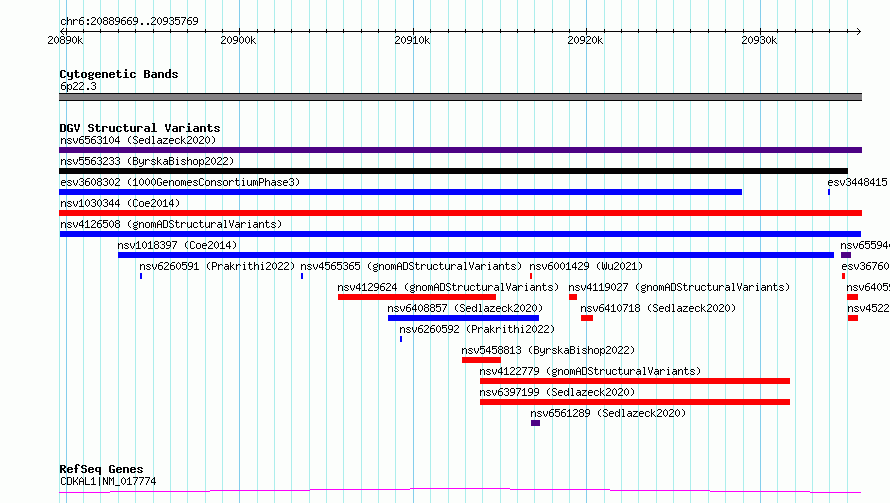
Task: Click the CDKAL1|NM_017774 gene label
Action: click(108, 481)
